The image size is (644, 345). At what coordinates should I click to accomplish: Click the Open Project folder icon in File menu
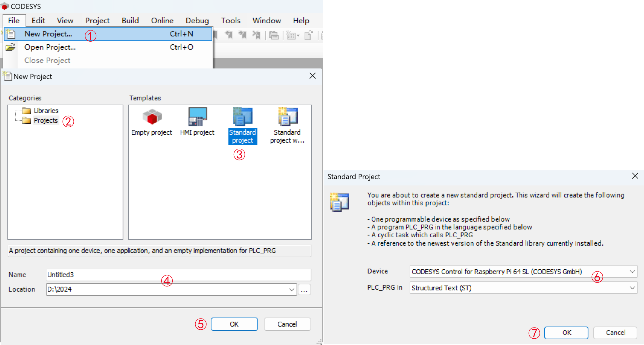pyautogui.click(x=10, y=47)
